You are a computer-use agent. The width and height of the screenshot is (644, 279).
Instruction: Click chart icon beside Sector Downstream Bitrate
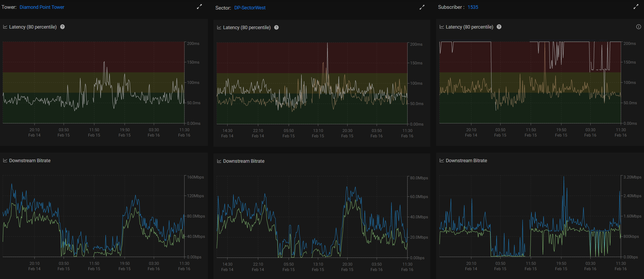coord(219,161)
